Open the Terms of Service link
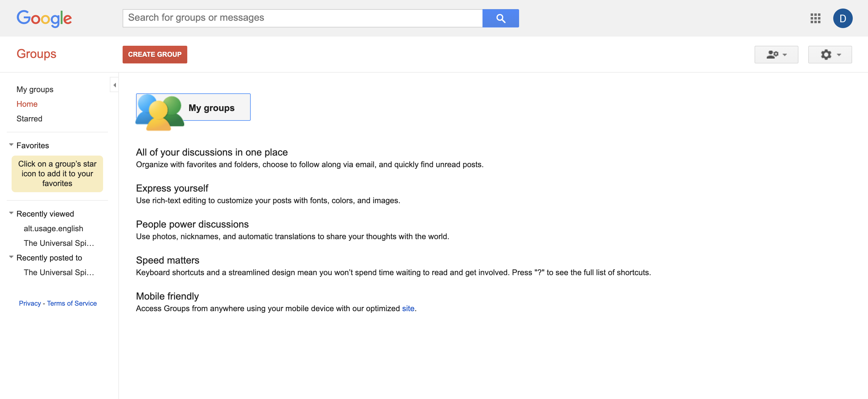868x399 pixels. pos(72,303)
